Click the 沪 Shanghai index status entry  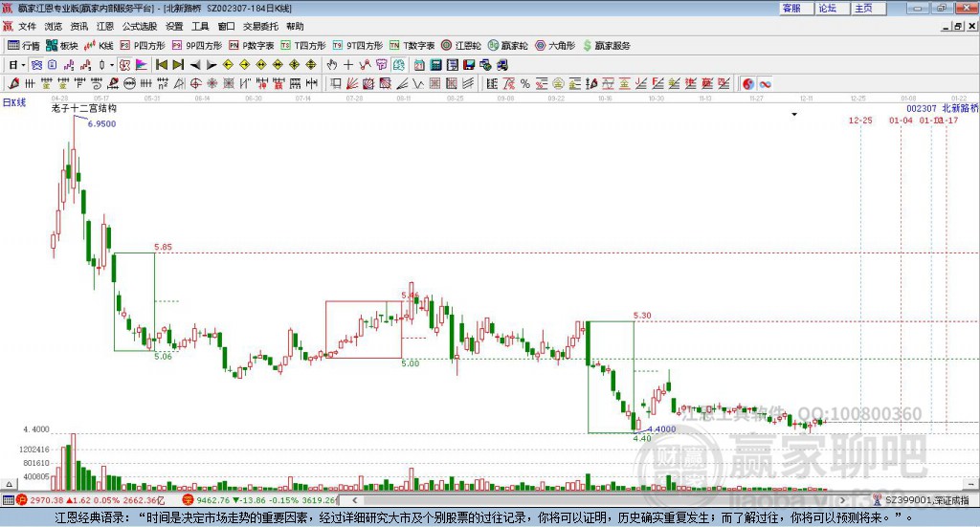[90, 500]
